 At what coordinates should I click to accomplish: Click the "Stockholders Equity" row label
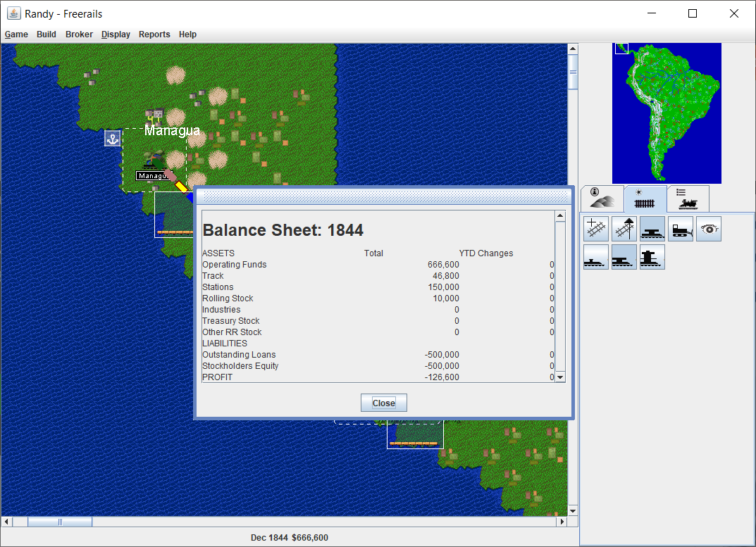tap(240, 366)
